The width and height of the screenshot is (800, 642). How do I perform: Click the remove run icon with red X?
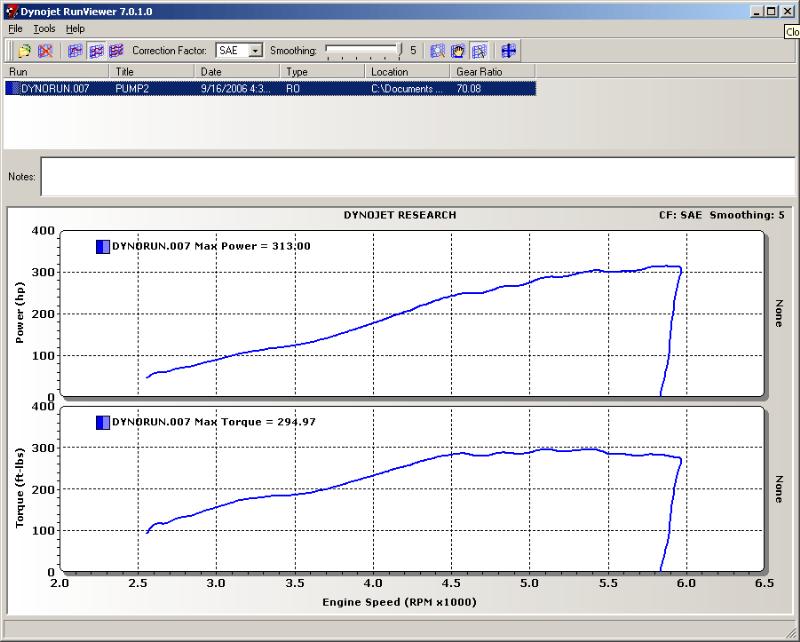point(45,50)
